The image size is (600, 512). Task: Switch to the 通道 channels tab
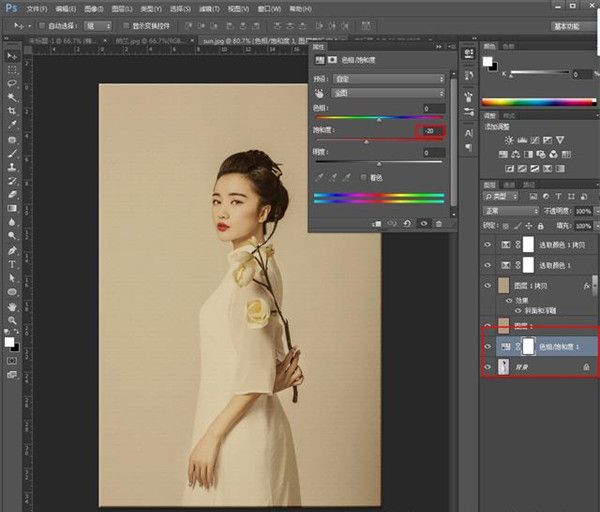pyautogui.click(x=509, y=185)
